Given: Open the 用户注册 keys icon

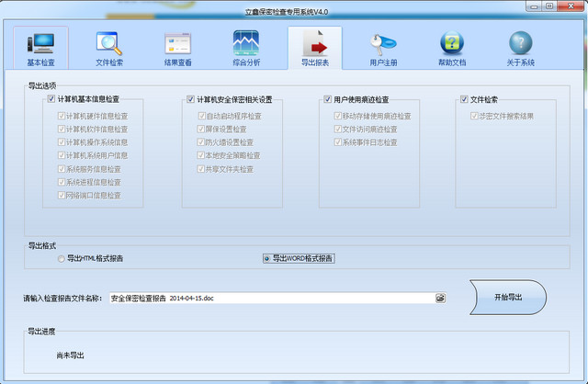Looking at the screenshot, I should point(383,44).
